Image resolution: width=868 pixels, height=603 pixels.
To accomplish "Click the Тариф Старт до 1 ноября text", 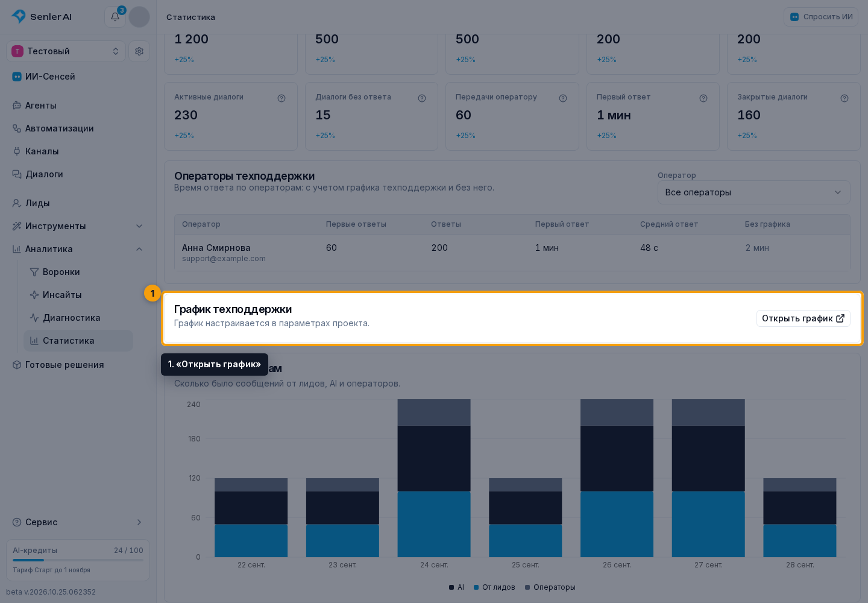I will (51, 570).
